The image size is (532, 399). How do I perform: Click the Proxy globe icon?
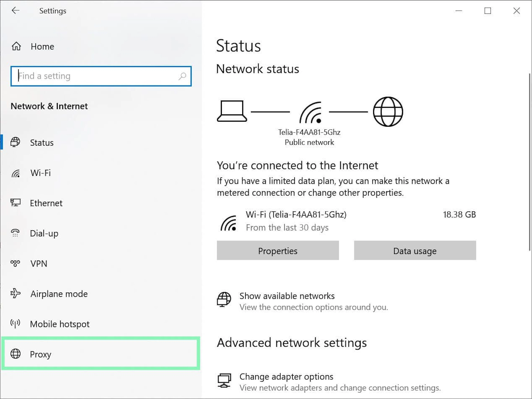click(15, 354)
